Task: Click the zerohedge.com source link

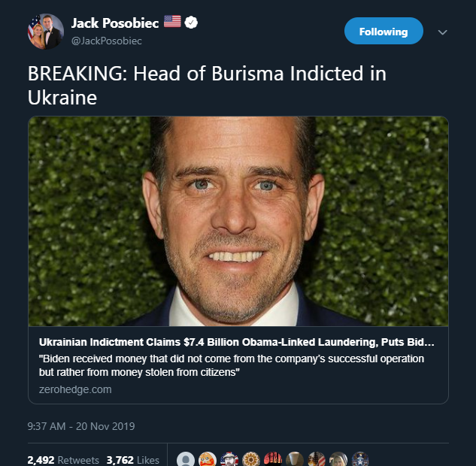Action: coord(75,389)
